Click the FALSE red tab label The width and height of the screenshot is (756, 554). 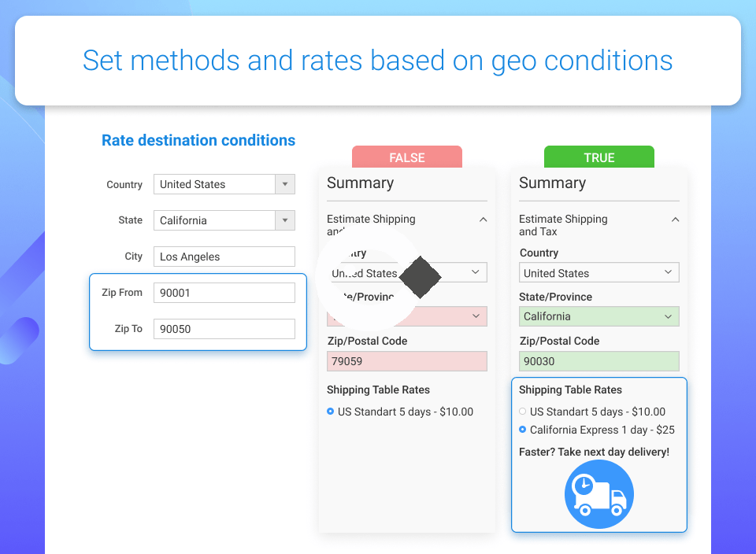(x=407, y=157)
